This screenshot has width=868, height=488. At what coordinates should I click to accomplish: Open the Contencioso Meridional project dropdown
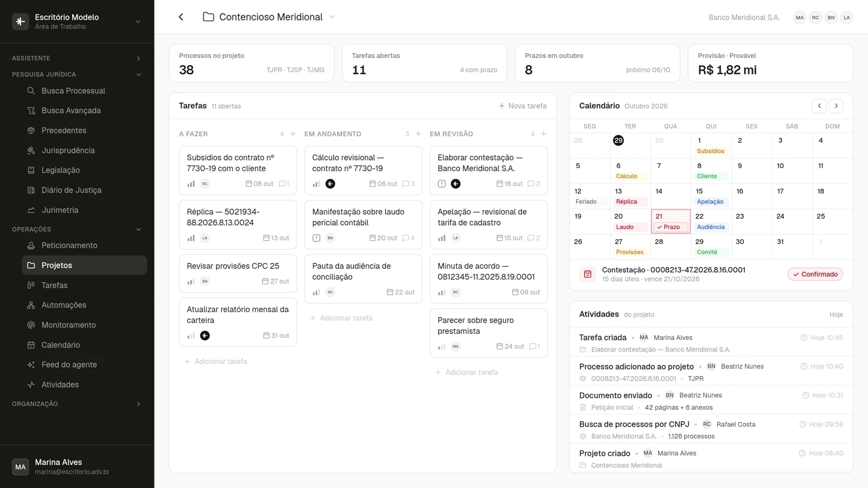[332, 17]
